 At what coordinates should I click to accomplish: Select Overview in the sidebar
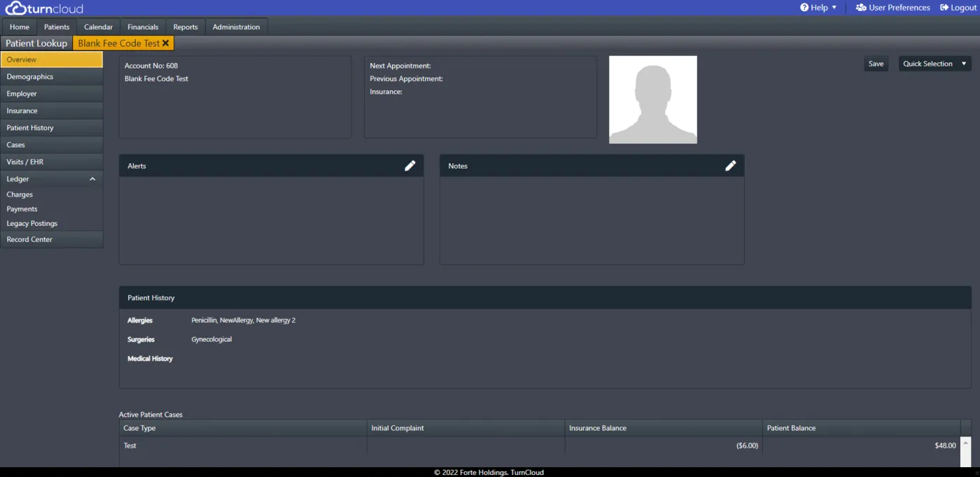52,59
